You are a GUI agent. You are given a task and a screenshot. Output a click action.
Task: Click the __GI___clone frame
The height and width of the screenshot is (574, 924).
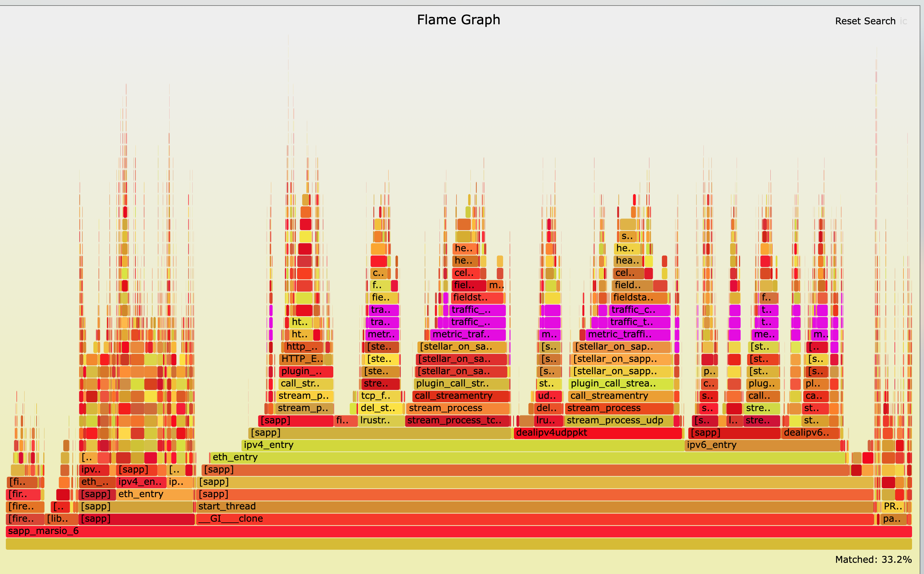click(x=531, y=519)
